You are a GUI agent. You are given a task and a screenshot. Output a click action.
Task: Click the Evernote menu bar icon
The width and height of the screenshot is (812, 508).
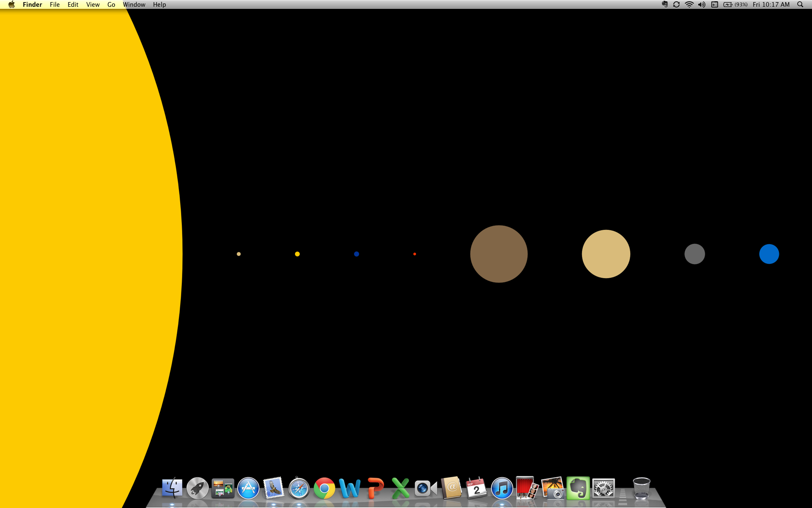[665, 4]
